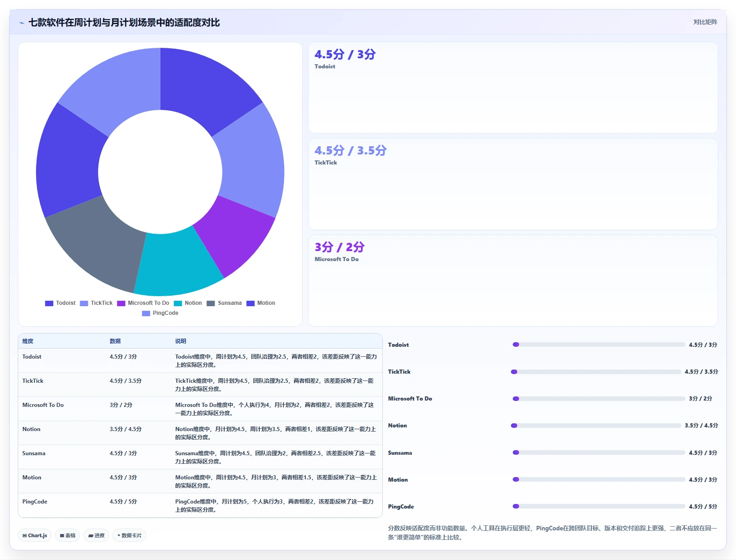Click the chart icon beside the page title
The image size is (736, 560).
(x=21, y=23)
